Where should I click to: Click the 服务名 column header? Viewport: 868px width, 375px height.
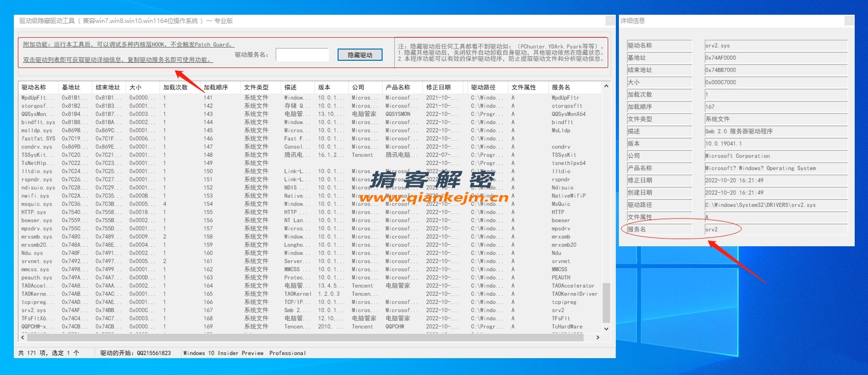coord(574,87)
